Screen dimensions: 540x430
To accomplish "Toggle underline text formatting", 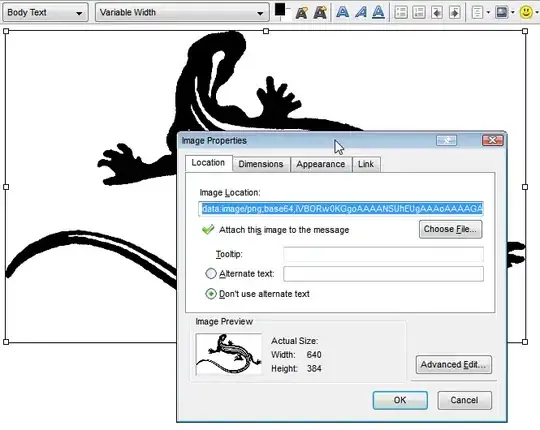I will point(378,12).
